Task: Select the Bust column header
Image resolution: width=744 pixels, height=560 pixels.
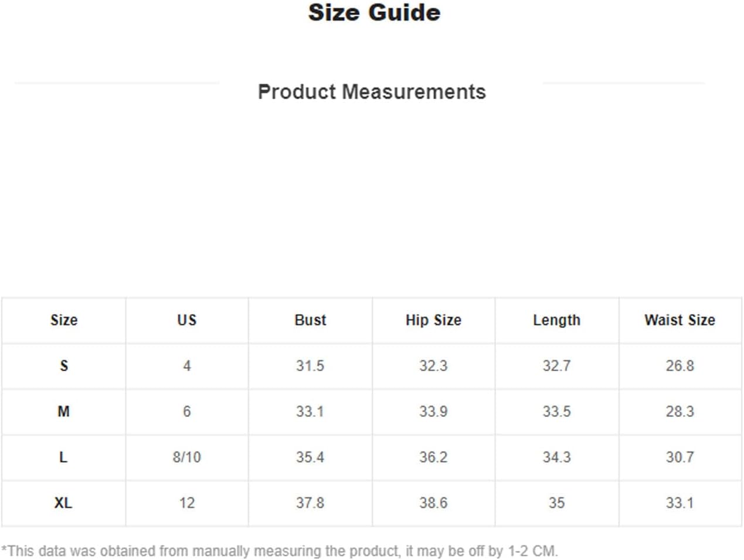Action: 310,320
